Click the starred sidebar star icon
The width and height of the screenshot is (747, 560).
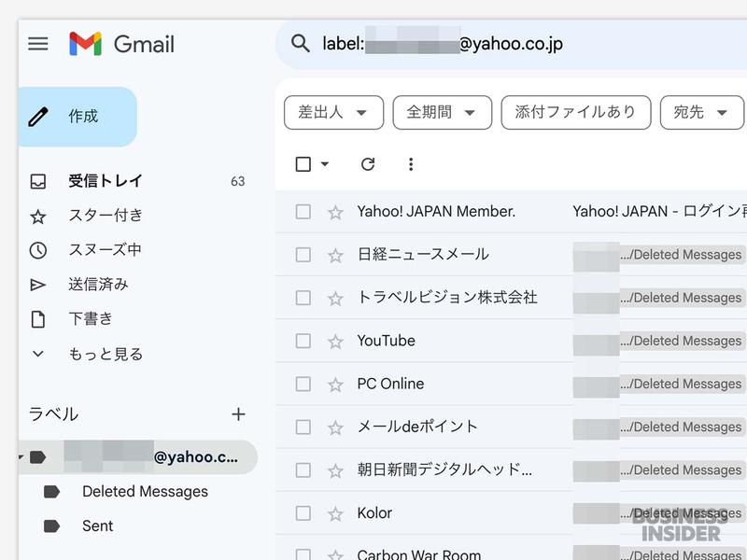click(x=38, y=217)
